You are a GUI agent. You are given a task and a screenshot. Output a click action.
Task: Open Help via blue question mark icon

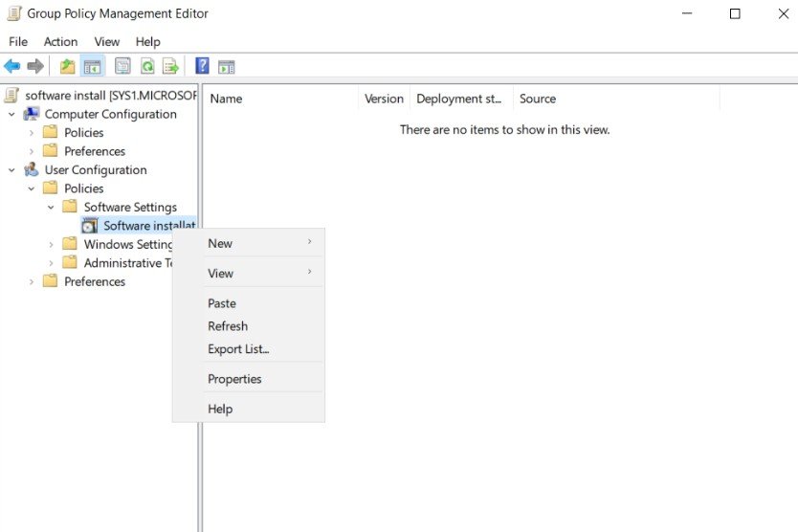[202, 66]
